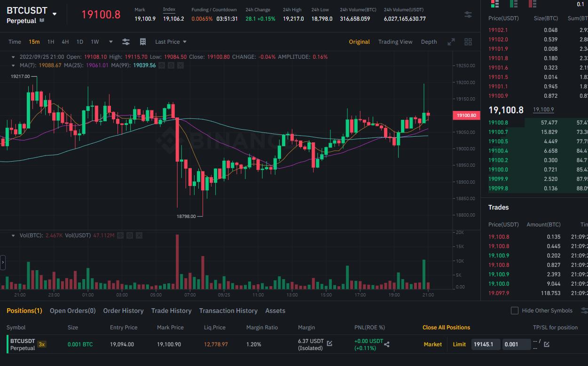Open the Trade History tab
Viewport: 588px width, 366px height.
tap(172, 311)
